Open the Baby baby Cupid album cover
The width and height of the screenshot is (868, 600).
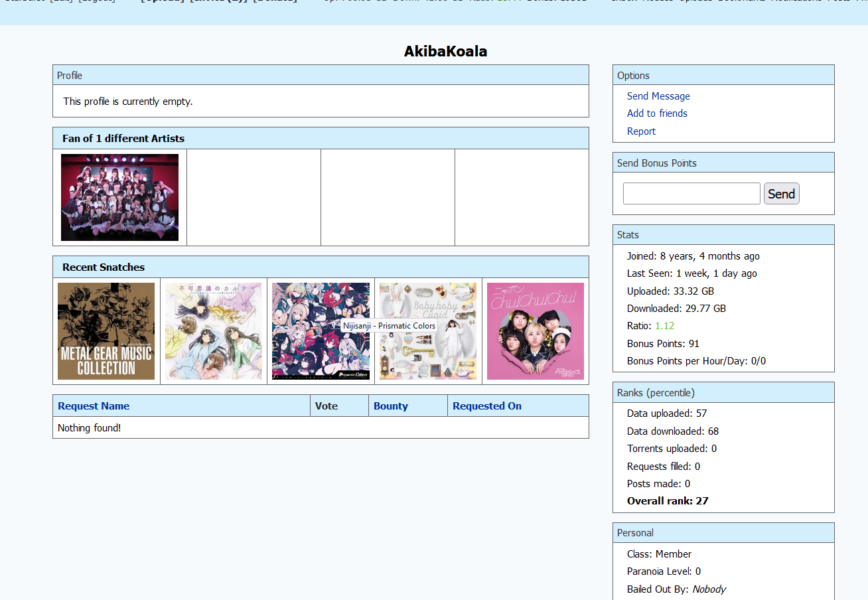coord(428,331)
